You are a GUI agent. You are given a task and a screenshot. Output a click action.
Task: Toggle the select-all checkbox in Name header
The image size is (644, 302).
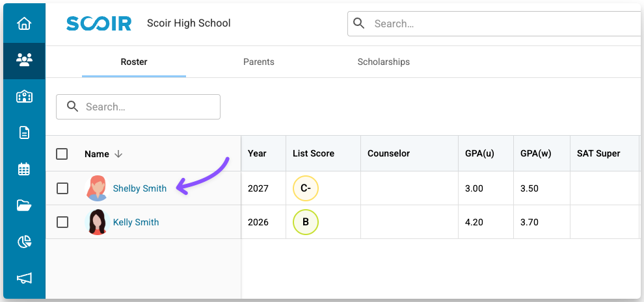(62, 154)
